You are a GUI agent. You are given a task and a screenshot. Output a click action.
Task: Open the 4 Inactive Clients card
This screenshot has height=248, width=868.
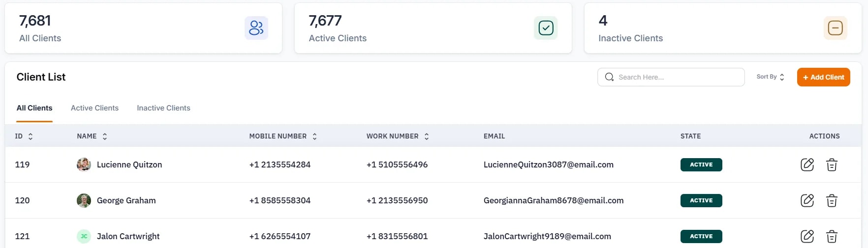click(x=723, y=28)
